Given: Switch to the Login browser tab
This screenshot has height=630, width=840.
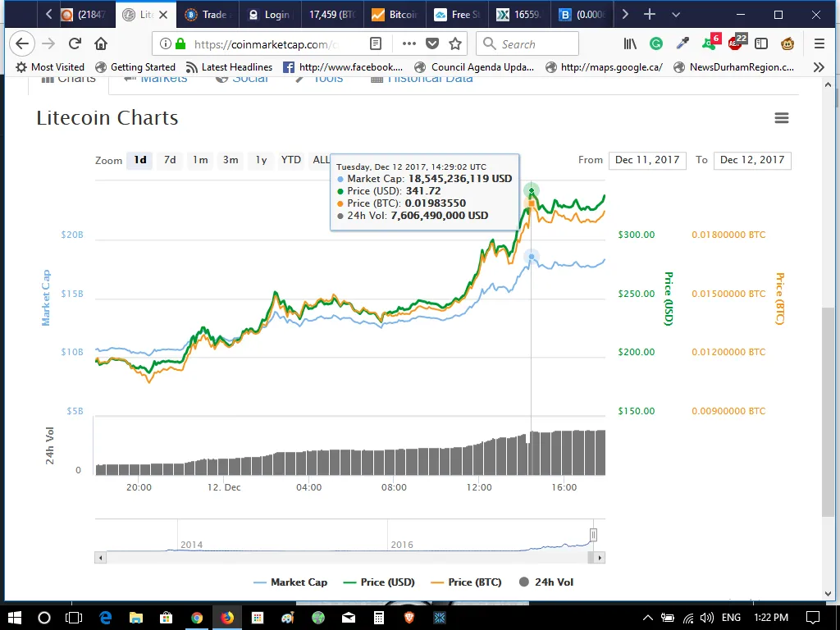Looking at the screenshot, I should point(270,15).
